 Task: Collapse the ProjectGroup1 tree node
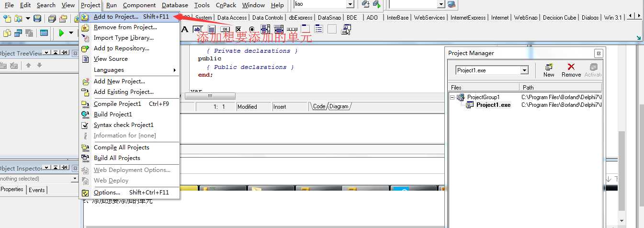click(x=452, y=97)
